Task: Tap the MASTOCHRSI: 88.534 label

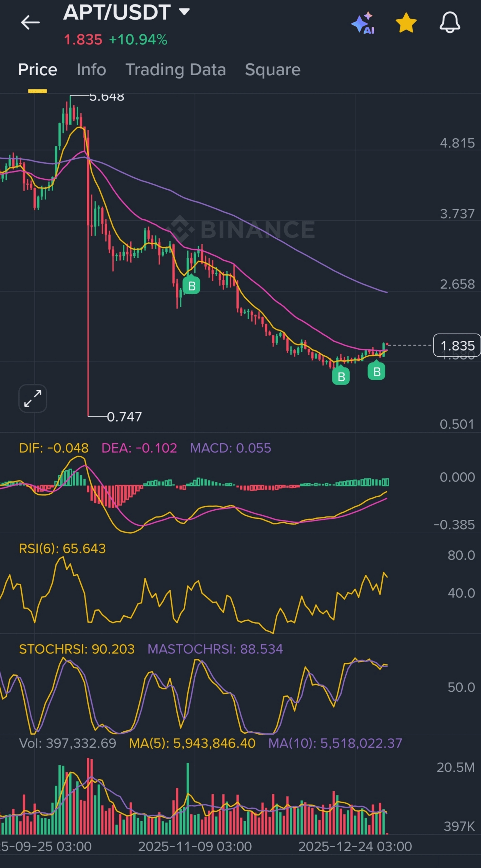Action: 215,649
